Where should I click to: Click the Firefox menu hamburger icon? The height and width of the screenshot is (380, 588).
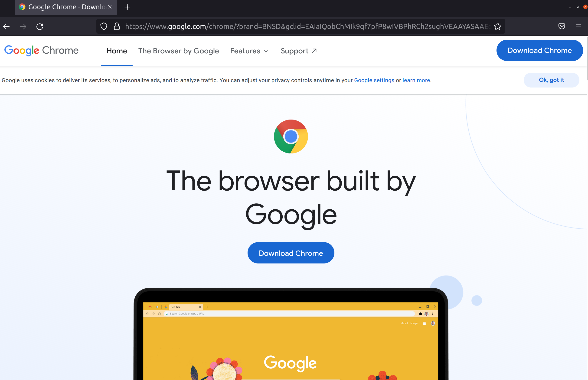pos(578,26)
